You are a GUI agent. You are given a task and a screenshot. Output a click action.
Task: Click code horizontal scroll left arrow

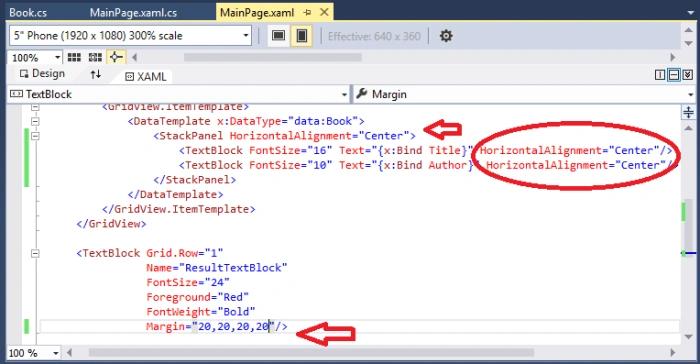(69, 353)
